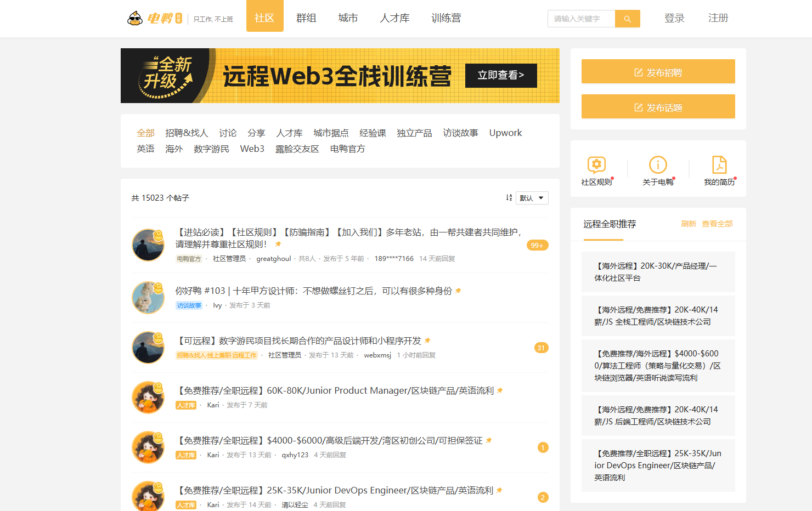Open the 训练营 nav item
Viewport: 812px width, 511px height.
(446, 18)
